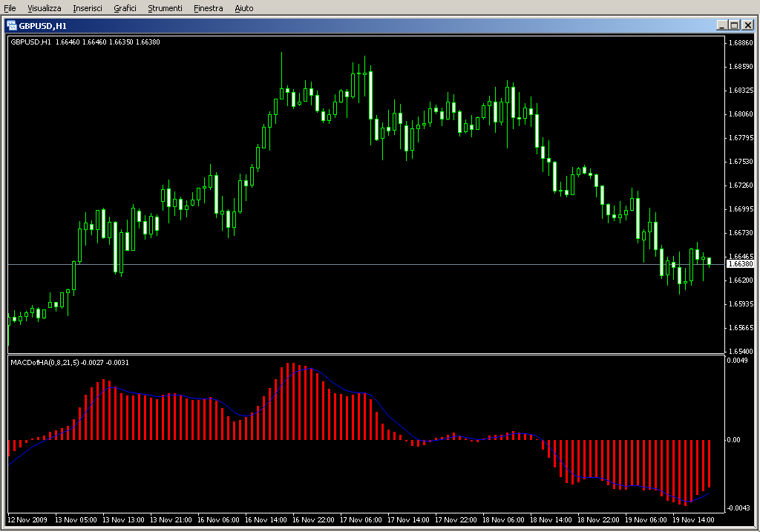Click the 18 Nov 06:00 time label
The width and height of the screenshot is (760, 532).
(x=503, y=520)
